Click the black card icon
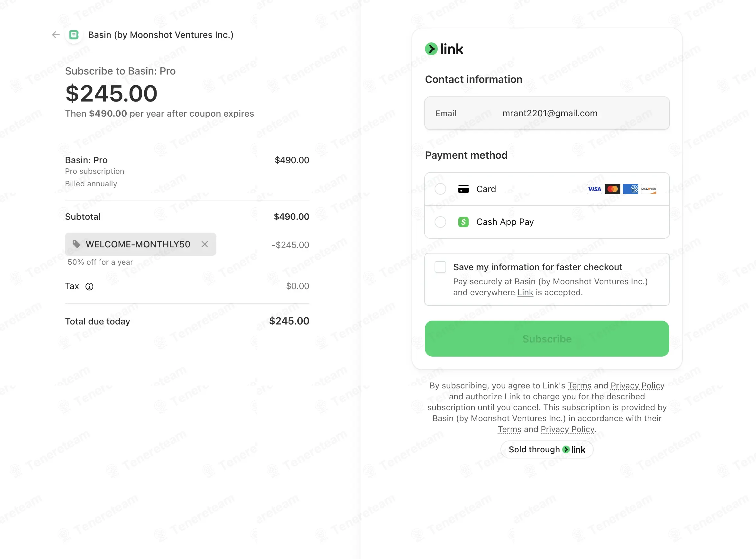This screenshot has width=756, height=559. tap(463, 189)
